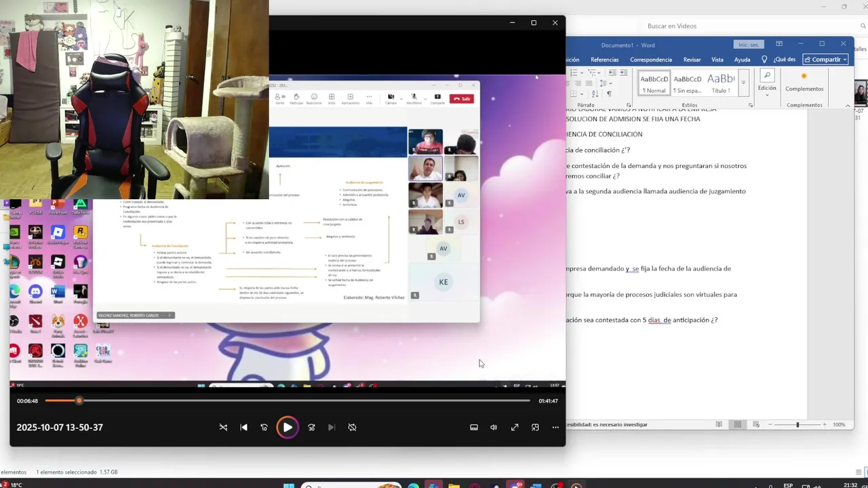Open the Referencias tab in Word
The image size is (868, 488).
[x=604, y=60]
